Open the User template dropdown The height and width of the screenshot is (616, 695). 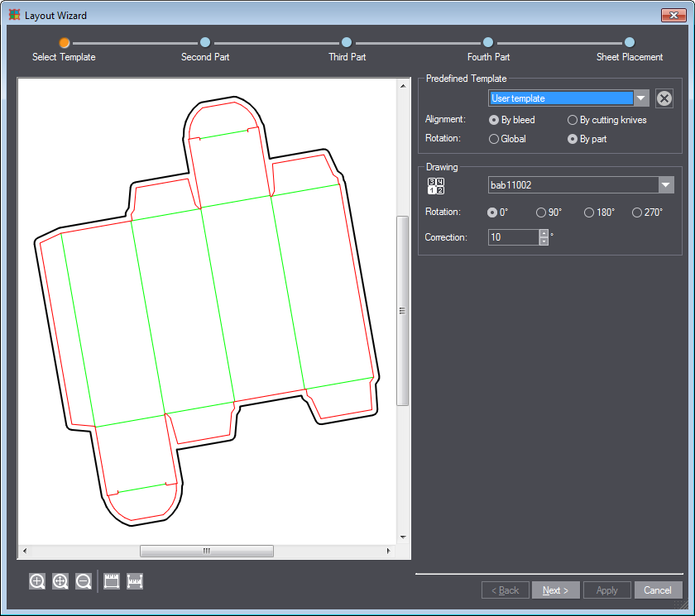click(641, 98)
